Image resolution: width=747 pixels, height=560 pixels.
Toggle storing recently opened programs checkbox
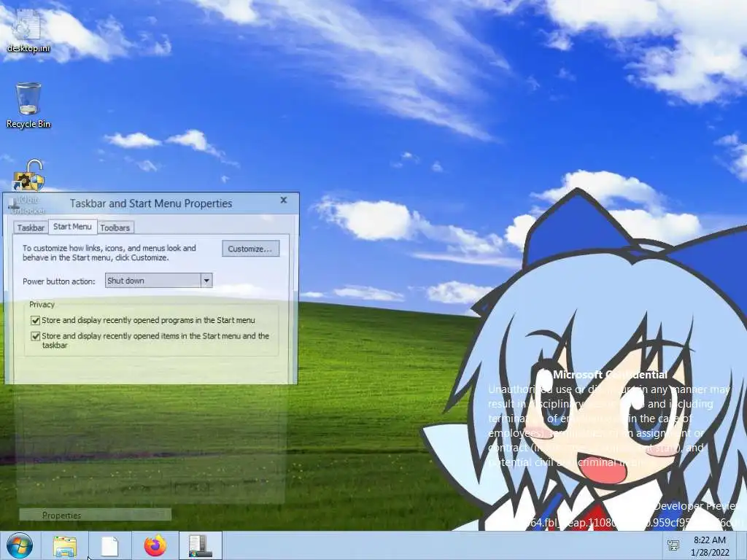pyautogui.click(x=35, y=321)
